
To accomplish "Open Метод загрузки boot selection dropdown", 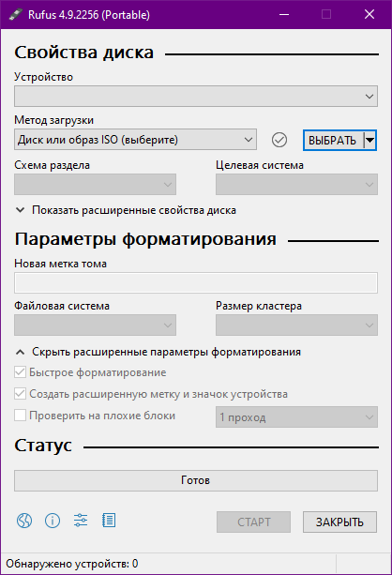I will tap(135, 140).
